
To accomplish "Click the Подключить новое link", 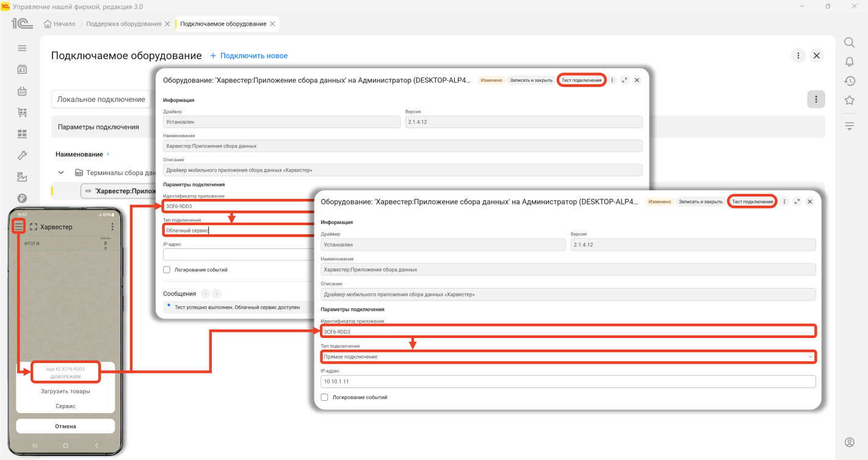I will [249, 56].
